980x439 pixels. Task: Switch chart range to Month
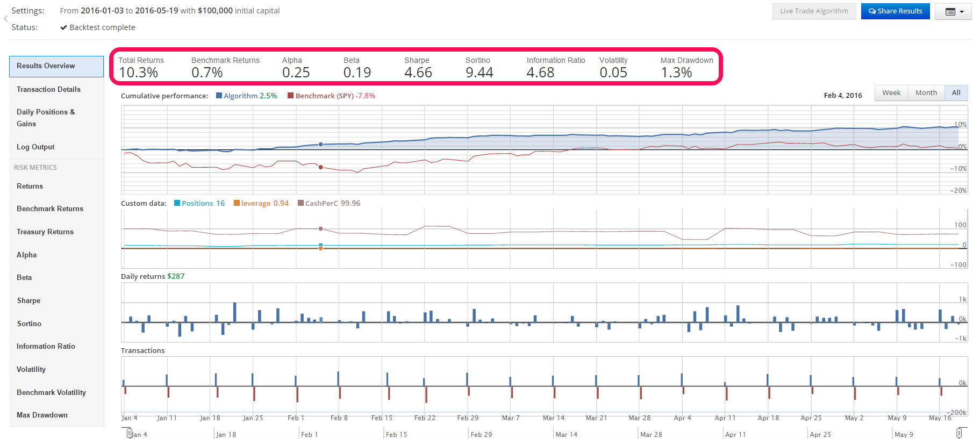[x=926, y=93]
